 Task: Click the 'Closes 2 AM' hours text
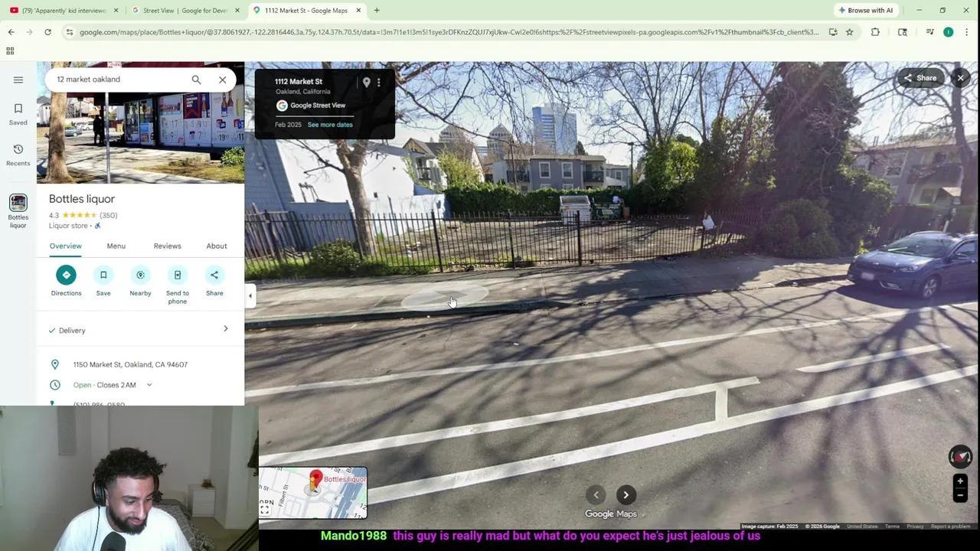point(116,385)
